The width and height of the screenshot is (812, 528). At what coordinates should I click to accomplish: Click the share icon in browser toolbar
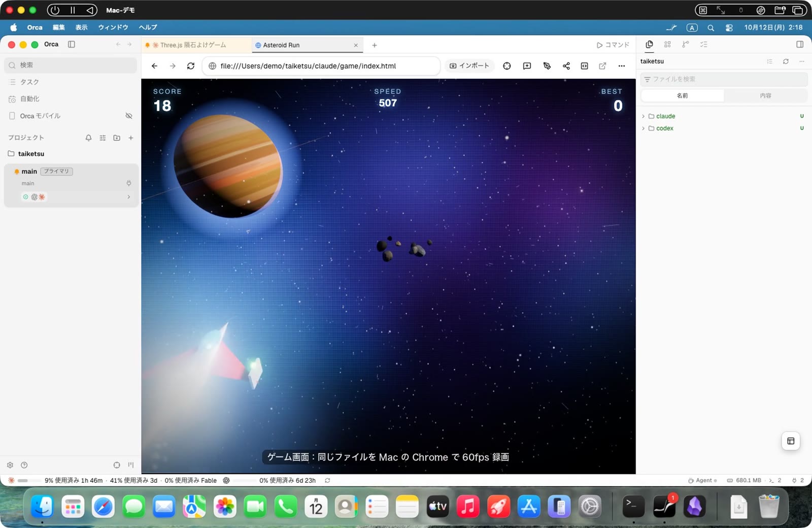(x=566, y=66)
